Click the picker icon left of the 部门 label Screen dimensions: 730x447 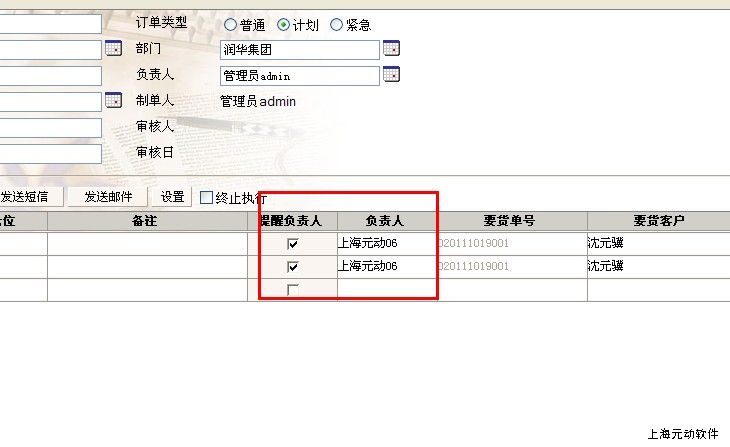click(113, 48)
